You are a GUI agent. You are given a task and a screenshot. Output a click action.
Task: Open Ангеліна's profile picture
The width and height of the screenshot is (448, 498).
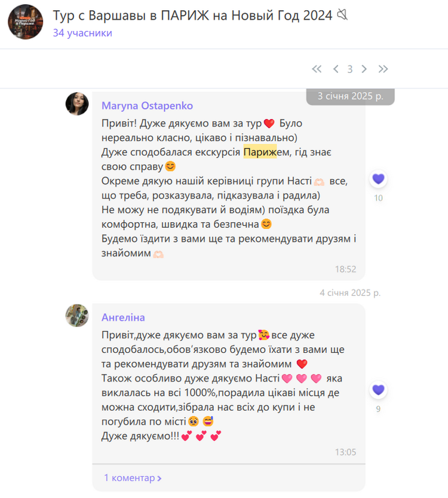(x=77, y=316)
